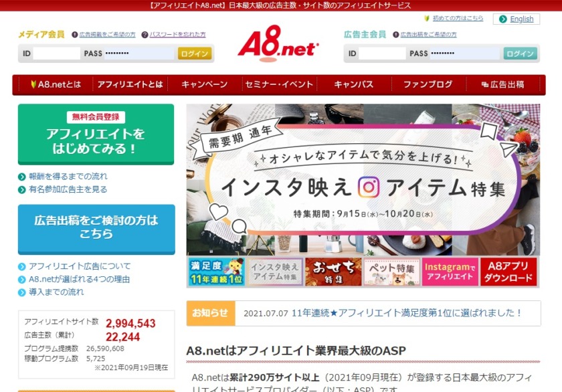The height and width of the screenshot is (392, 562).
Task: Click the info icon beside 広告出稿をご希望の方
Action: point(395,34)
